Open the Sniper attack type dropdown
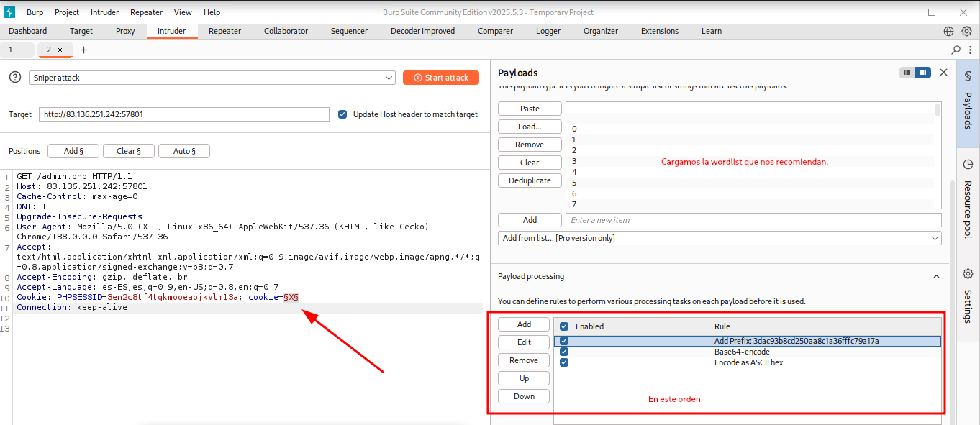This screenshot has height=425, width=980. click(212, 78)
